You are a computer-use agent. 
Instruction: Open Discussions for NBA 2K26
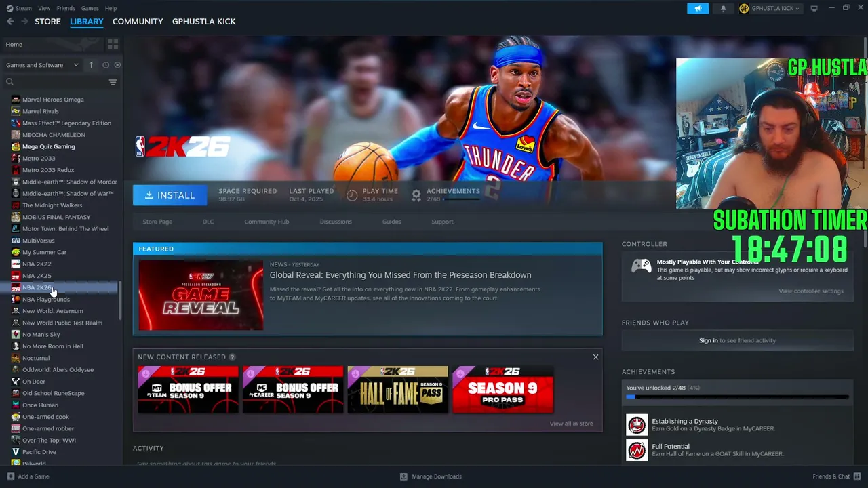pyautogui.click(x=336, y=222)
